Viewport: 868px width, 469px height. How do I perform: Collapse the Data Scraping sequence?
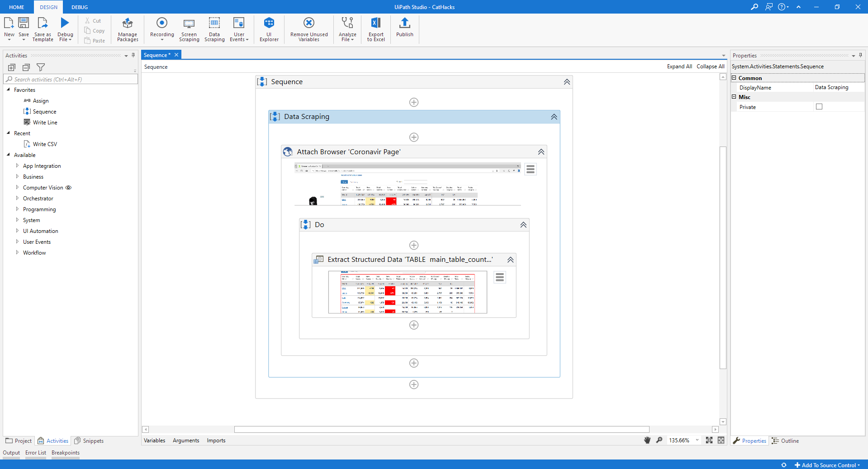[554, 117]
